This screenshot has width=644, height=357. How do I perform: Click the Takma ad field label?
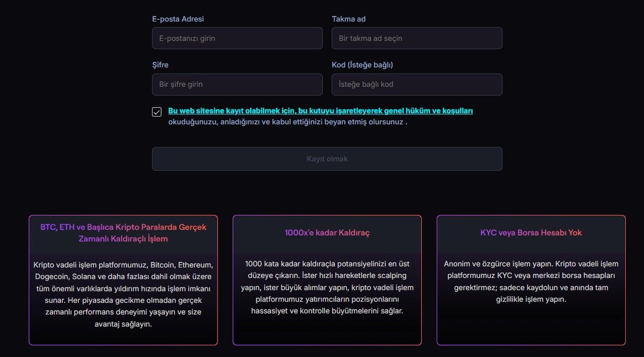click(348, 18)
